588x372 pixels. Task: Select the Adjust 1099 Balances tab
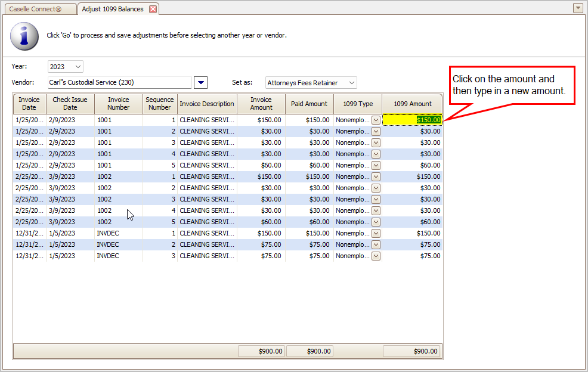pyautogui.click(x=113, y=9)
